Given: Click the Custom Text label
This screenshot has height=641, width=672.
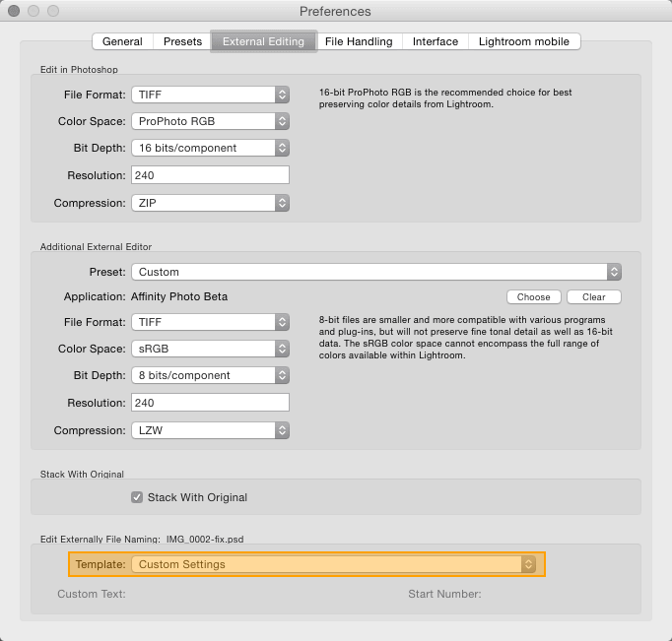Looking at the screenshot, I should click(x=92, y=594).
